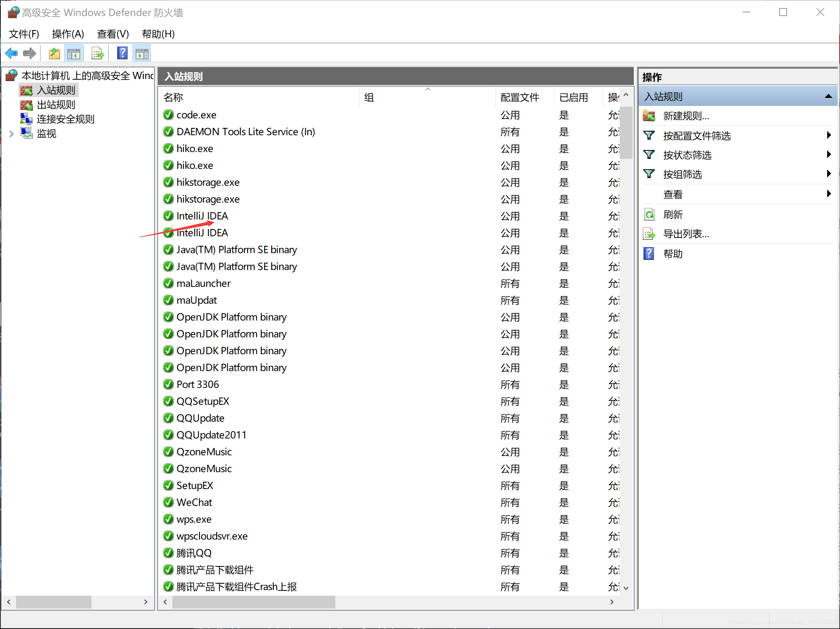The height and width of the screenshot is (629, 840).
Task: Expand 按配置文件筛选 submenu arrow
Action: tap(829, 135)
